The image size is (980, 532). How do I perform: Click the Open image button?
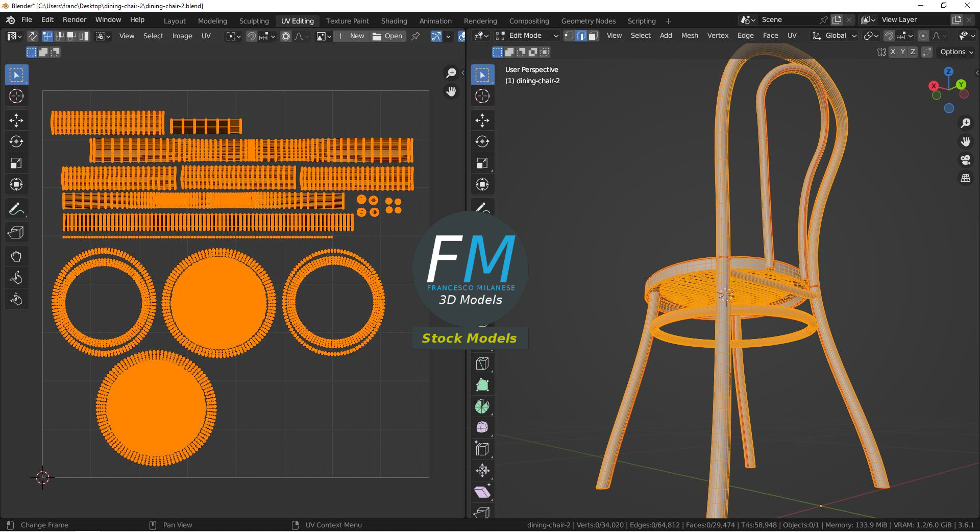pyautogui.click(x=388, y=36)
